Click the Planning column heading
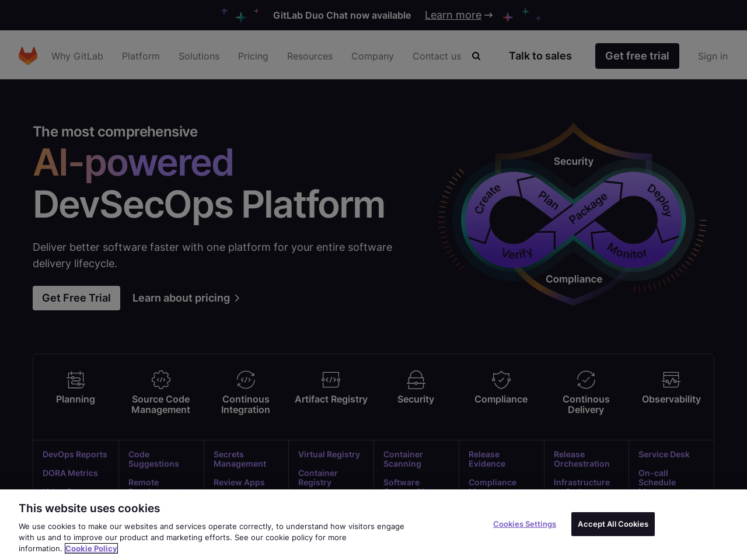The height and width of the screenshot is (560, 747). point(75,399)
